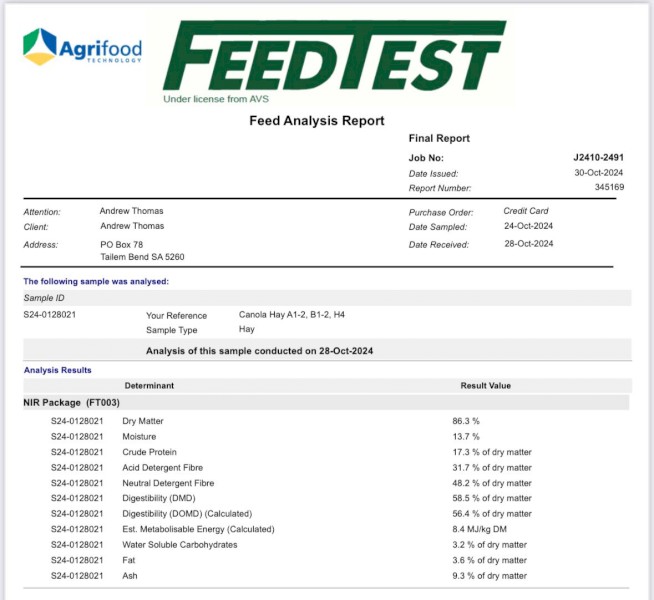The height and width of the screenshot is (600, 654).
Task: Select Crude Protein result 17.3 %
Action: click(492, 452)
